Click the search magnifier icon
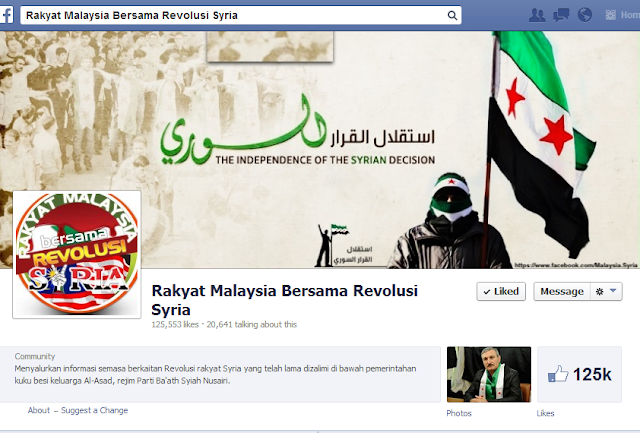 (x=452, y=16)
